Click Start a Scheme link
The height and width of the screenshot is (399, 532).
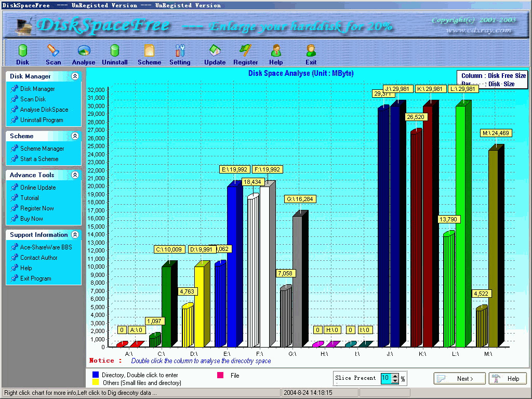click(x=39, y=159)
